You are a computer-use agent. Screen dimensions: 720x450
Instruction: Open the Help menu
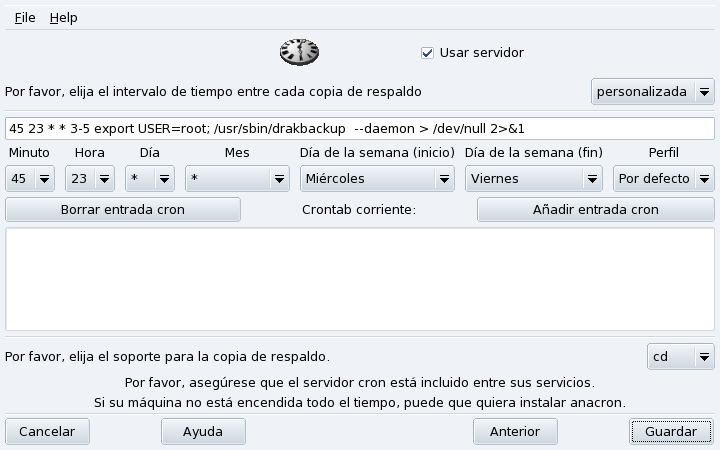click(63, 18)
